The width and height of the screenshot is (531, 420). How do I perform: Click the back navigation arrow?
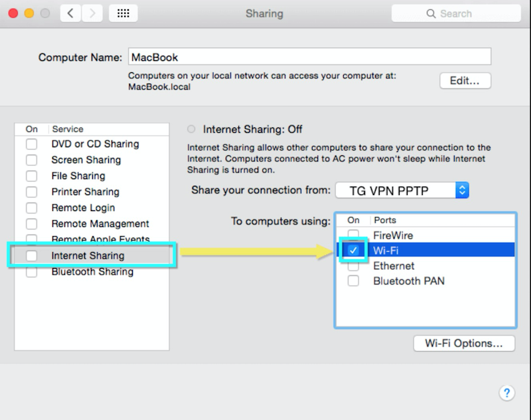click(x=71, y=13)
